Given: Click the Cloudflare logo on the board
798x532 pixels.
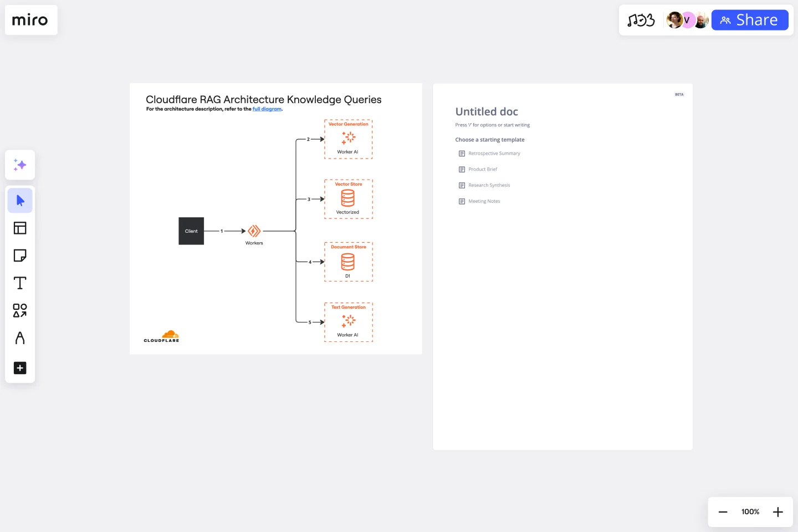Looking at the screenshot, I should (x=161, y=336).
